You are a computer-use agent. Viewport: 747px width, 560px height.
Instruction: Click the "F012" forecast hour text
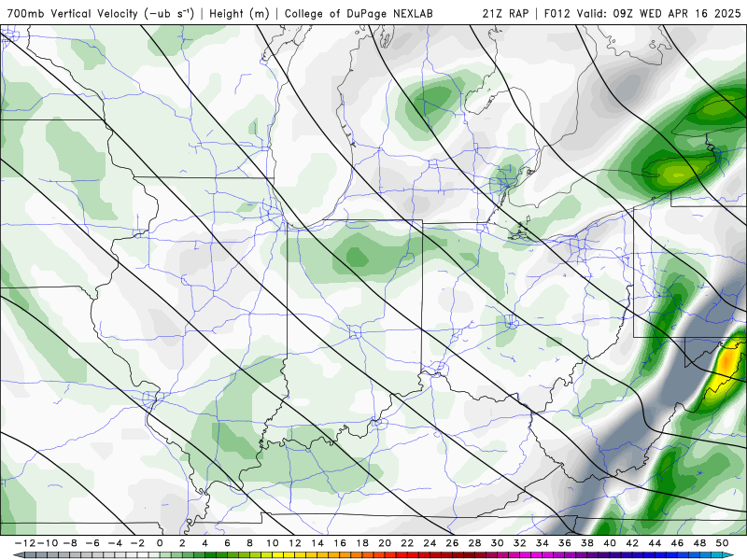pyautogui.click(x=557, y=13)
